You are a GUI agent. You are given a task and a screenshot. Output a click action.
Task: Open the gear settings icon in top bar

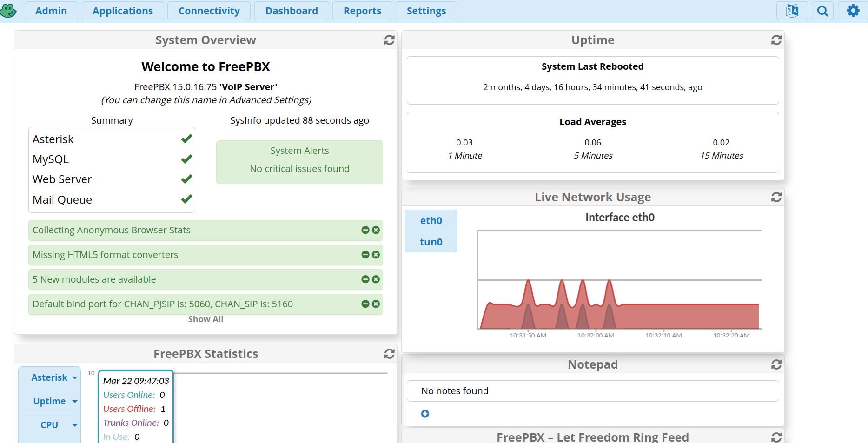pos(853,11)
